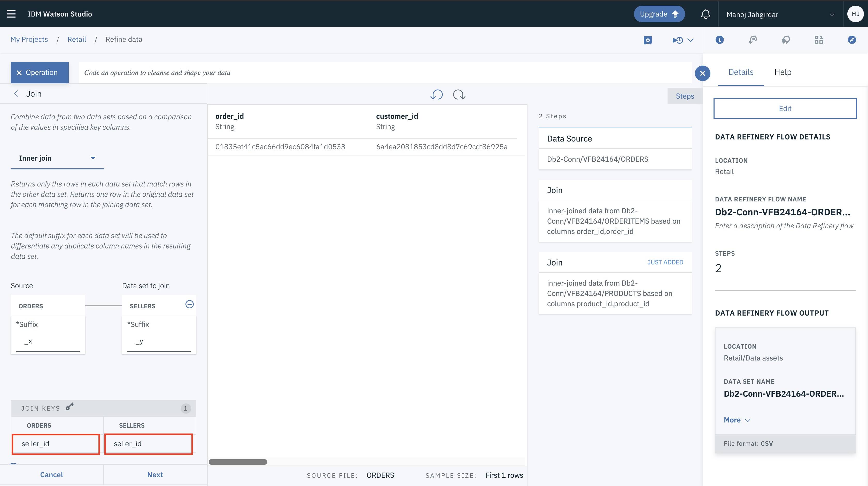
Task: Click the operation code input field
Action: tap(385, 72)
